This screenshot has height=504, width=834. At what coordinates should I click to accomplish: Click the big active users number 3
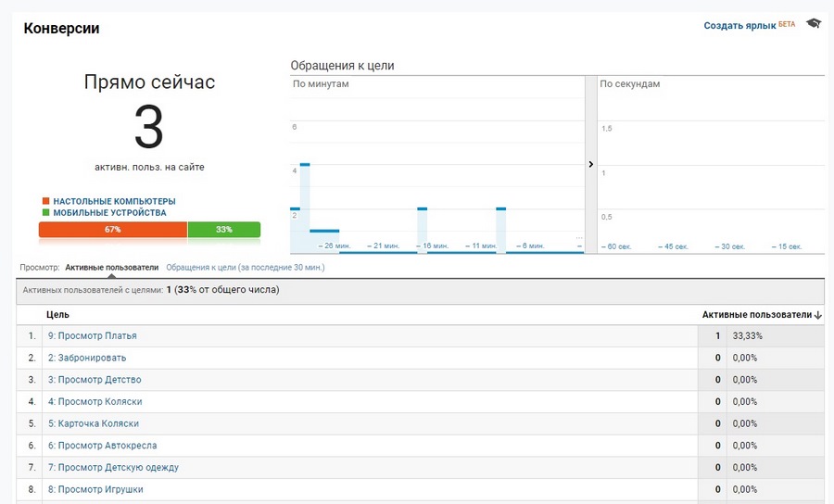[x=149, y=127]
